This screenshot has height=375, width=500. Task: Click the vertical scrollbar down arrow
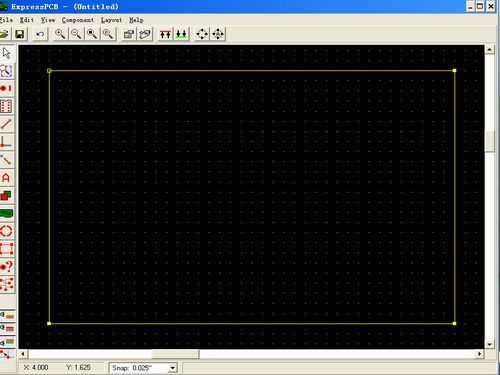click(489, 344)
